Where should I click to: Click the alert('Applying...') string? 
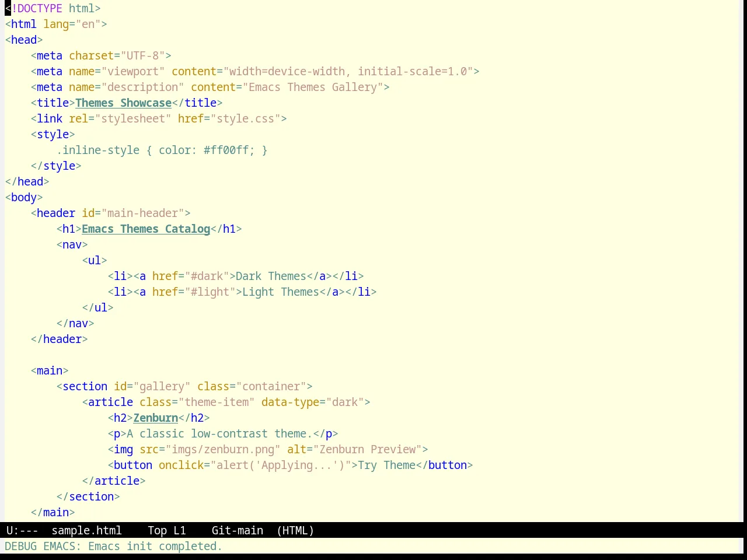(x=281, y=465)
